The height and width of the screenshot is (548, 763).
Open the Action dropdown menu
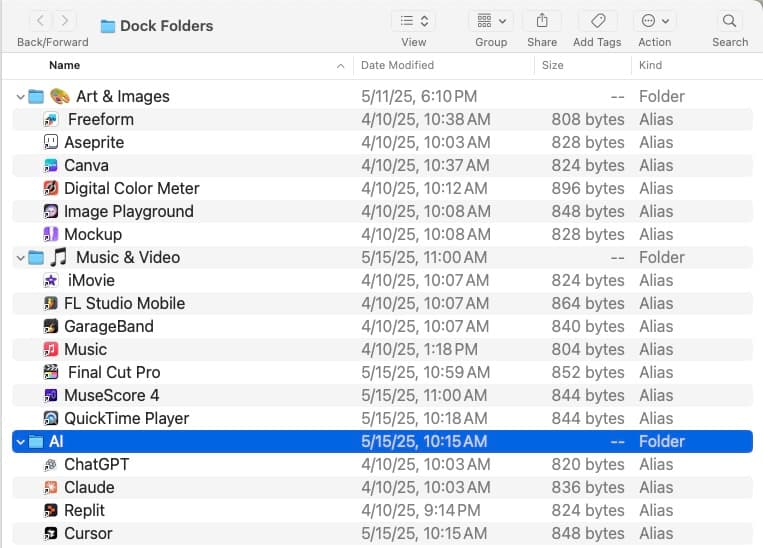[655, 20]
